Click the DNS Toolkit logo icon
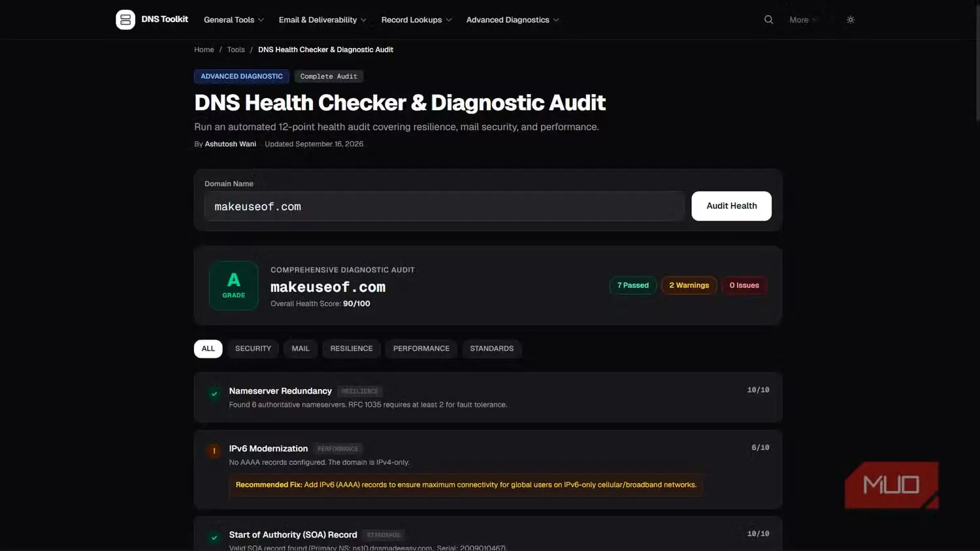The image size is (980, 551). 125,20
